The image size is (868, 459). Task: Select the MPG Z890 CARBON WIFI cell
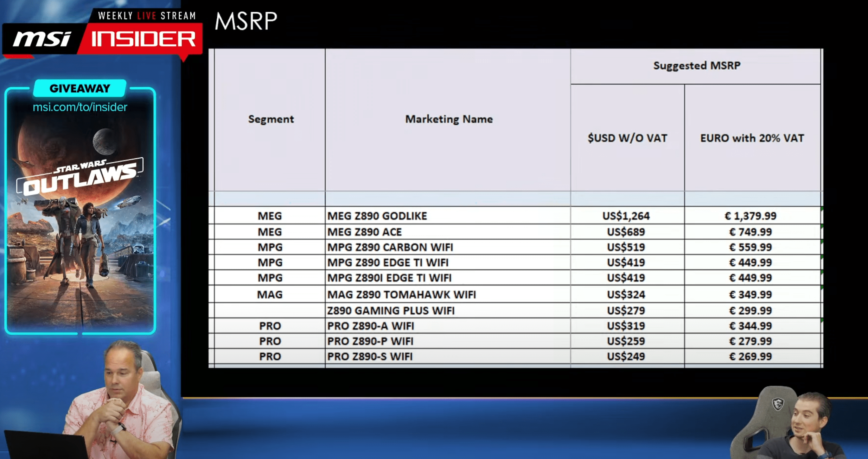[448, 247]
